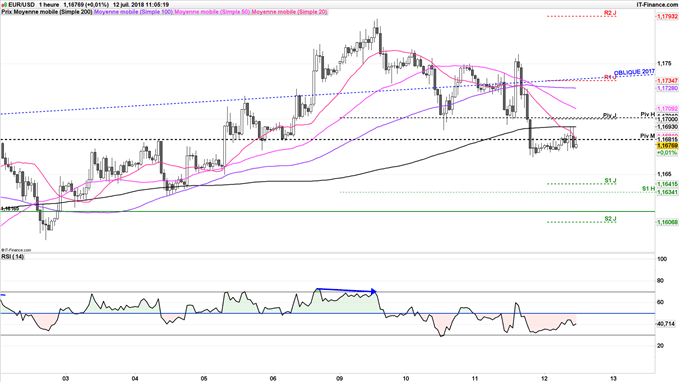Select 'Moyenne mobile (Simple 50)' legend entry
Screen dimensions: 679x382
point(212,12)
